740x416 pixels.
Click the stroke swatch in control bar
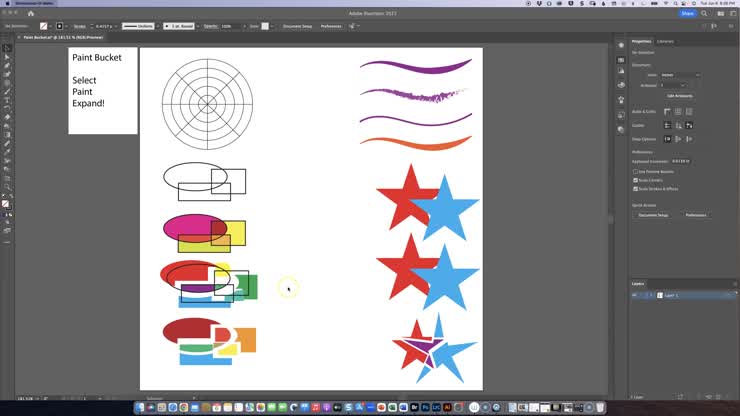59,26
